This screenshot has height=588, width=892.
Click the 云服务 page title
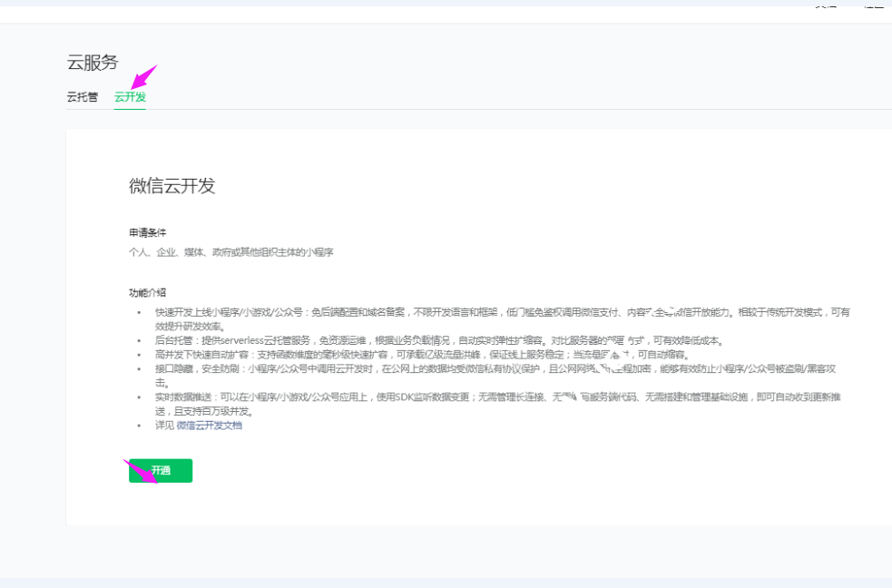point(93,62)
